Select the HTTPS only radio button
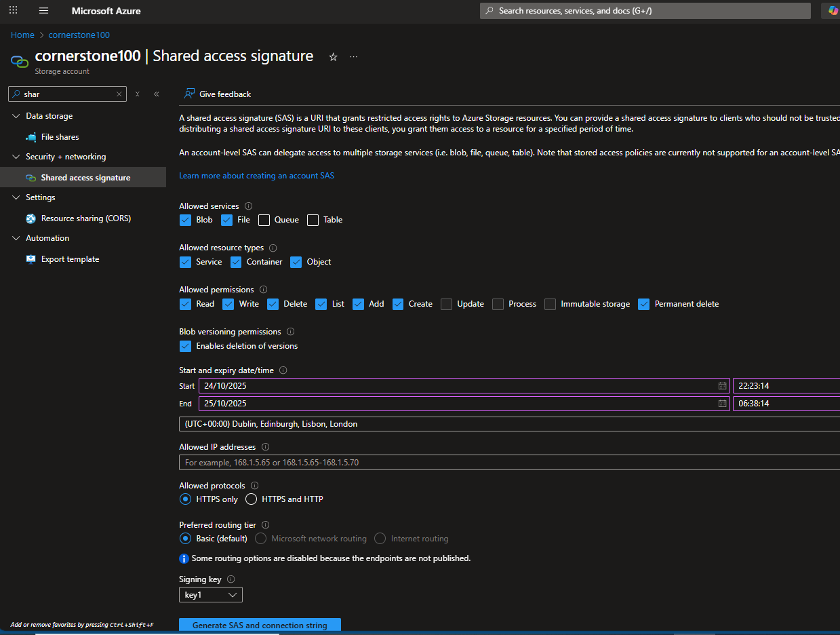 tap(185, 499)
